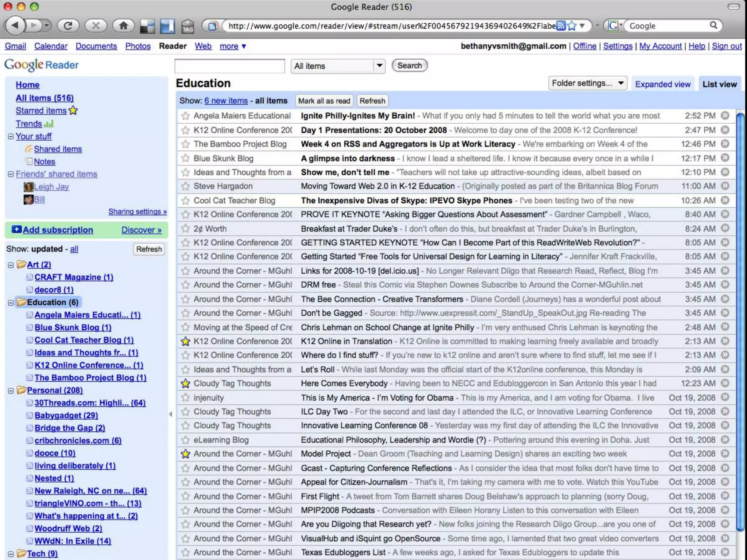Click the bookmark star in address bar
Screen dimensions: 747x560
coord(572,26)
